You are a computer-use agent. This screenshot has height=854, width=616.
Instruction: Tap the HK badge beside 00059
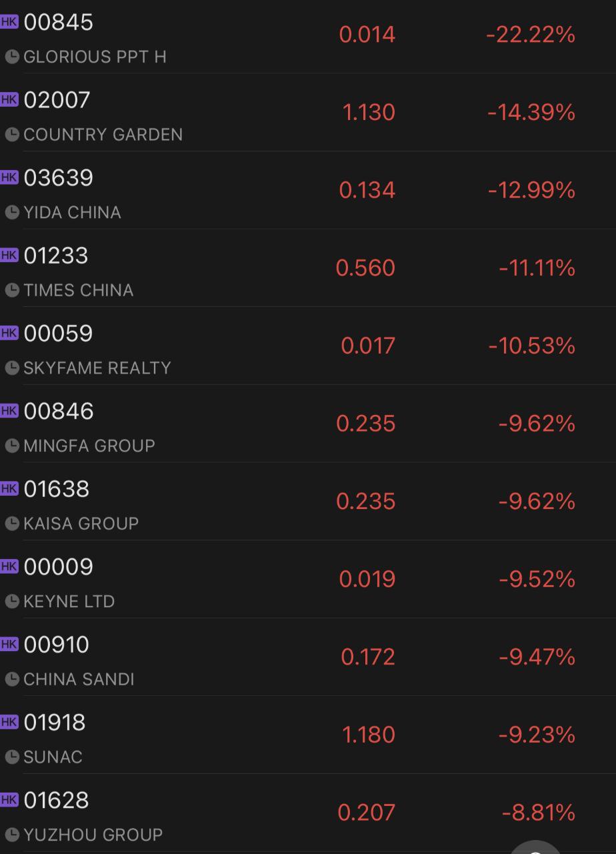pos(9,332)
